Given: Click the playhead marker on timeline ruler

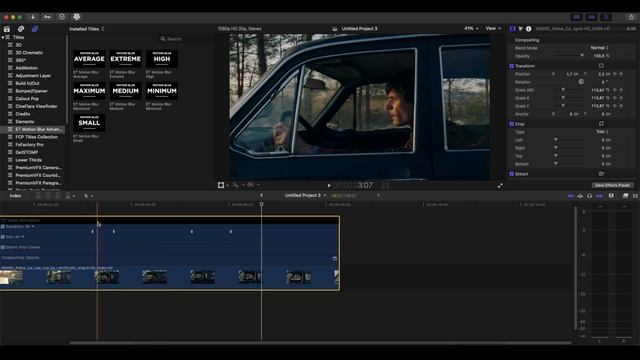Looking at the screenshot, I should pyautogui.click(x=262, y=204).
